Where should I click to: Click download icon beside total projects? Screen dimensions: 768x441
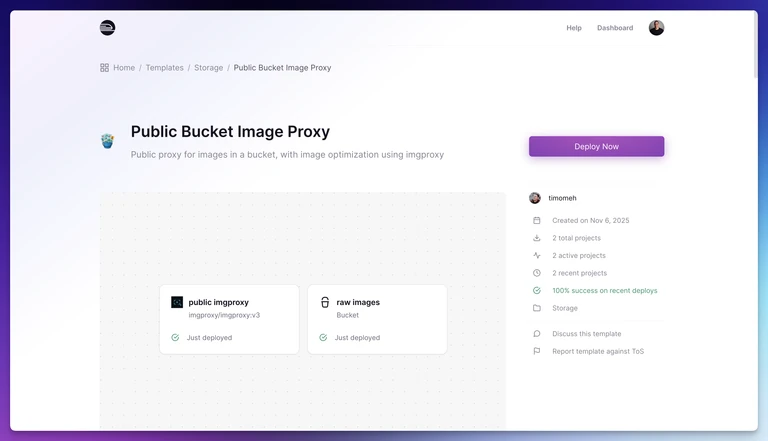537,238
